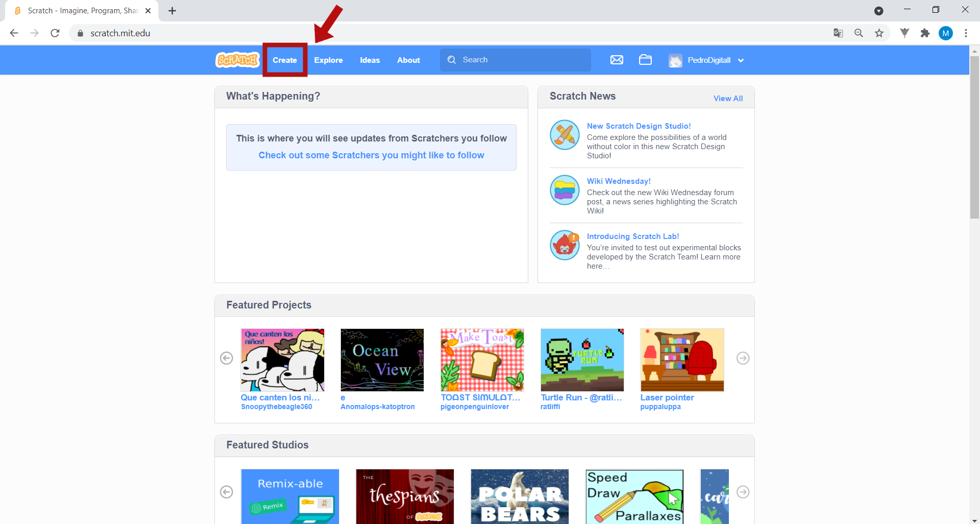This screenshot has width=980, height=524.
Task: Open Laser pointer project thumbnail
Action: point(682,360)
